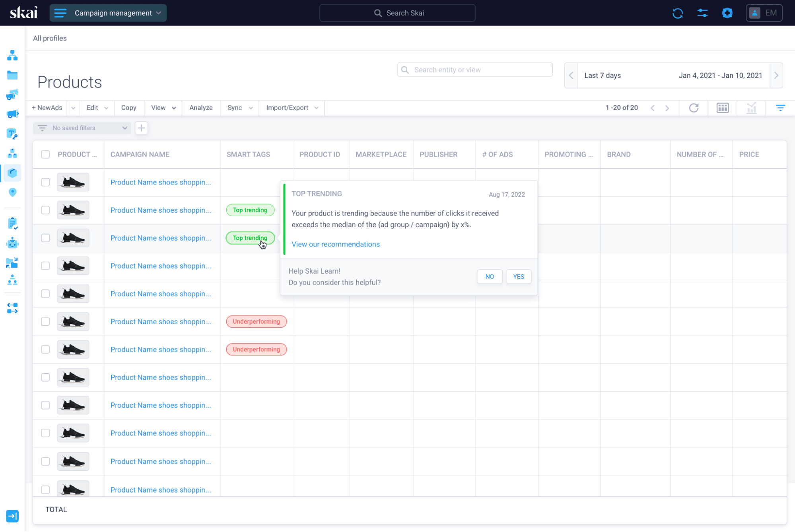Check the first Underperforming row checkbox

[45, 321]
